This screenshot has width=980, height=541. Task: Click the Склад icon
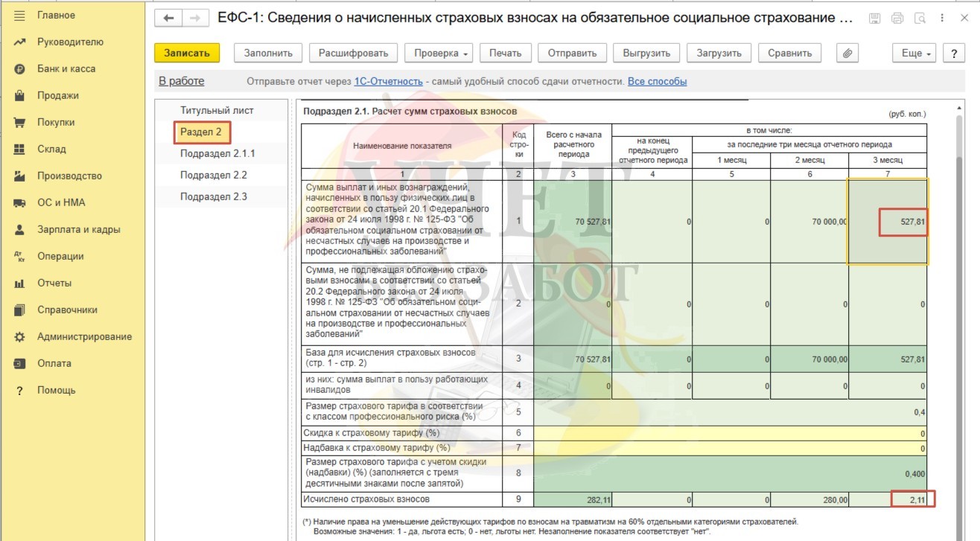coord(20,150)
